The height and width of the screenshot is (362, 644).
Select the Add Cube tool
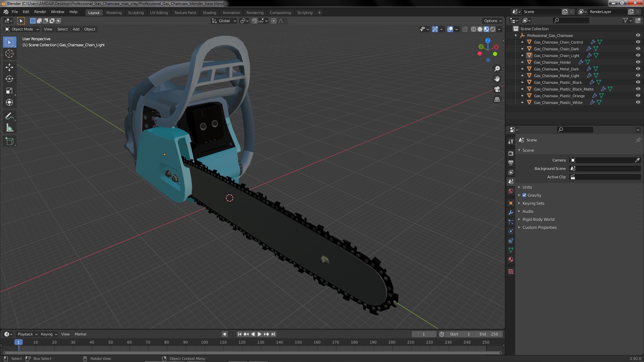coord(9,141)
